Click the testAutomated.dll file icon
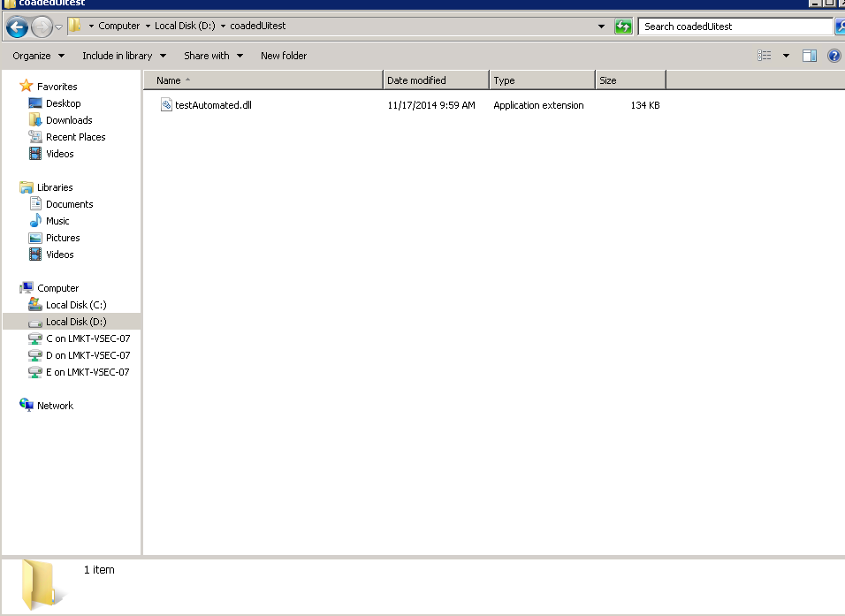Image resolution: width=845 pixels, height=616 pixels. 166,104
